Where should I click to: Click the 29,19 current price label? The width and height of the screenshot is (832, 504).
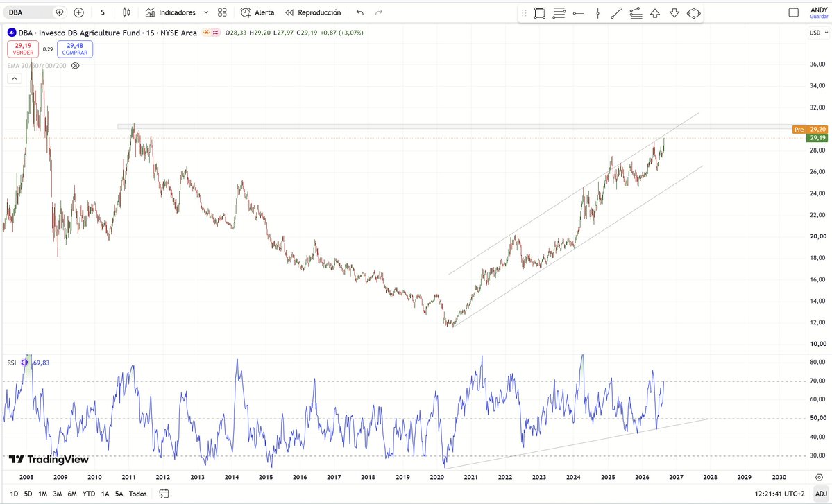click(x=817, y=138)
